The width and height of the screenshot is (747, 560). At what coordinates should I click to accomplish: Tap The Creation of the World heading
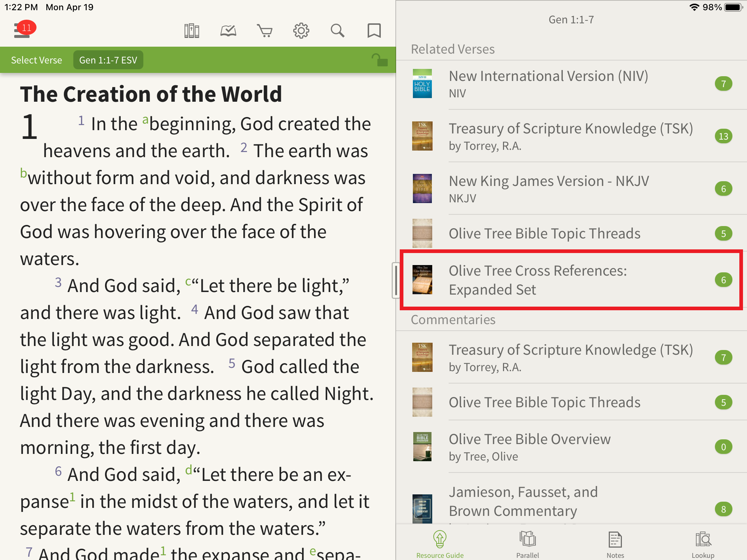pyautogui.click(x=151, y=94)
